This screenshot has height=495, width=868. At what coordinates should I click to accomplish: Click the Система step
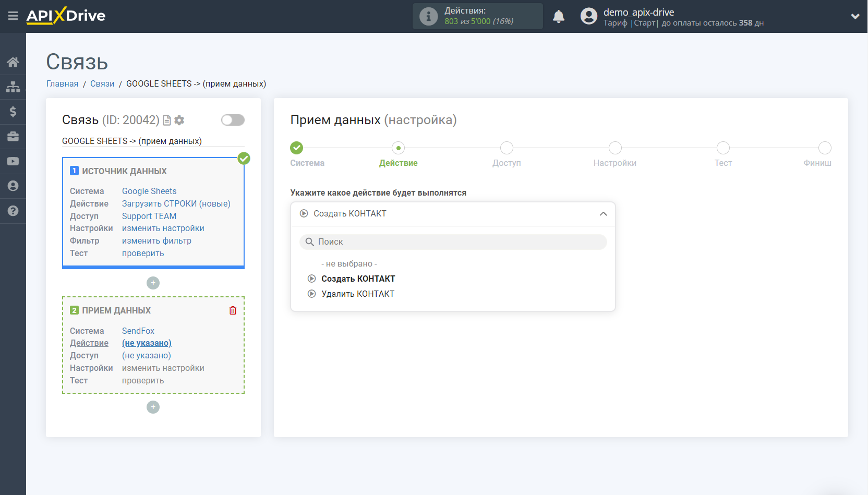[x=297, y=148]
